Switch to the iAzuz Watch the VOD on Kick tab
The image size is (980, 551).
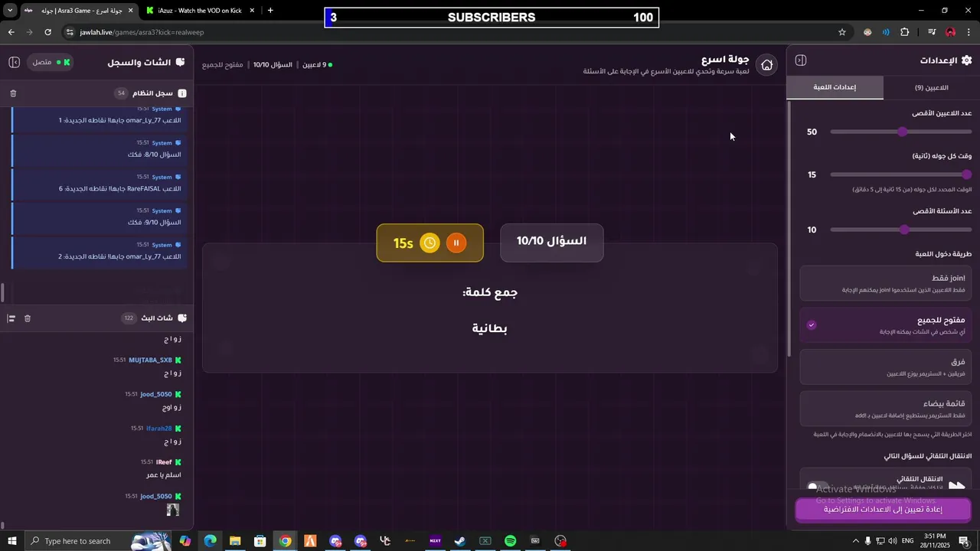[x=200, y=11]
